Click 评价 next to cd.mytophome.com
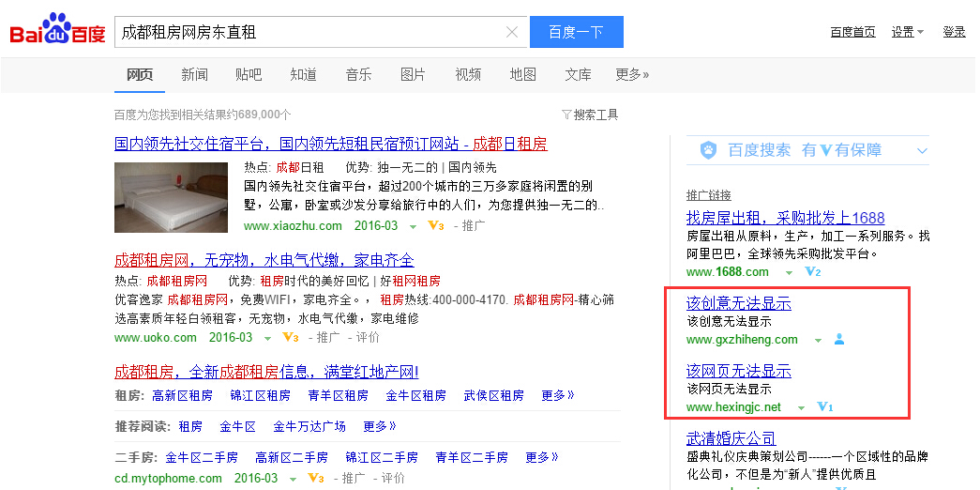The image size is (980, 490). click(393, 478)
